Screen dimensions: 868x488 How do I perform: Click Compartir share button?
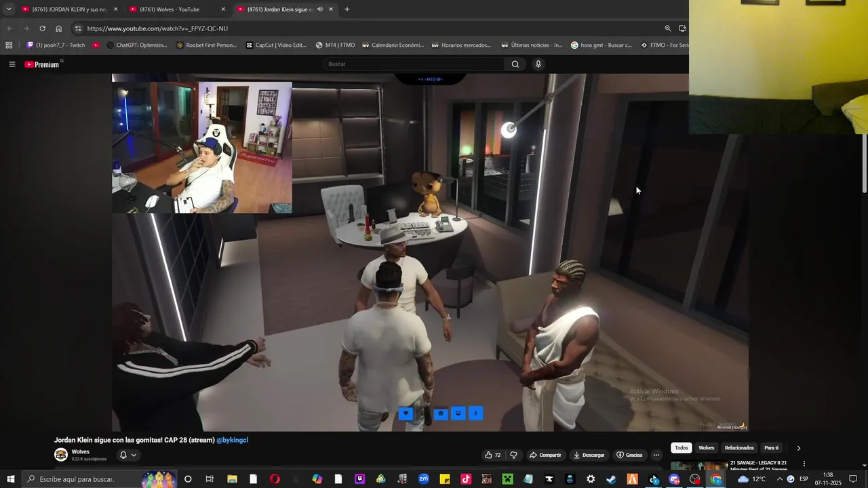tap(545, 455)
